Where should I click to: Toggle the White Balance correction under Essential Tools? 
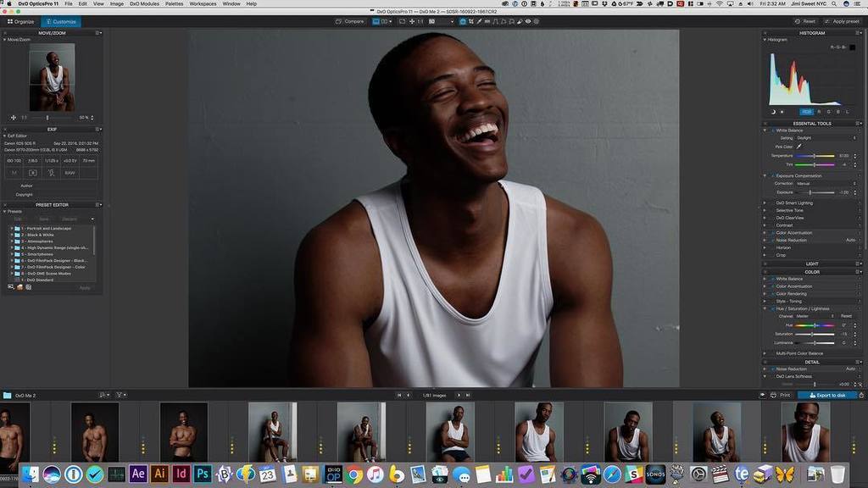pyautogui.click(x=773, y=130)
